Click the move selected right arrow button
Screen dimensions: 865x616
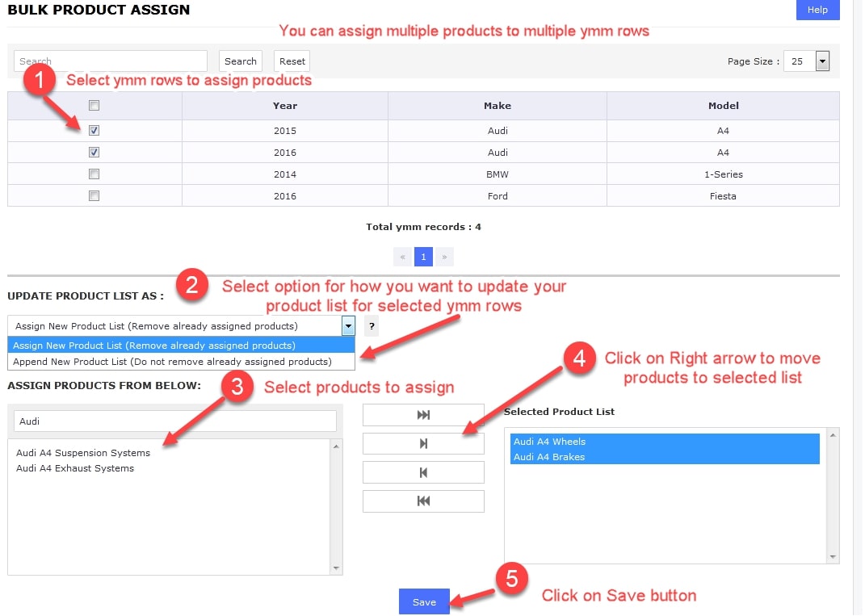(423, 443)
